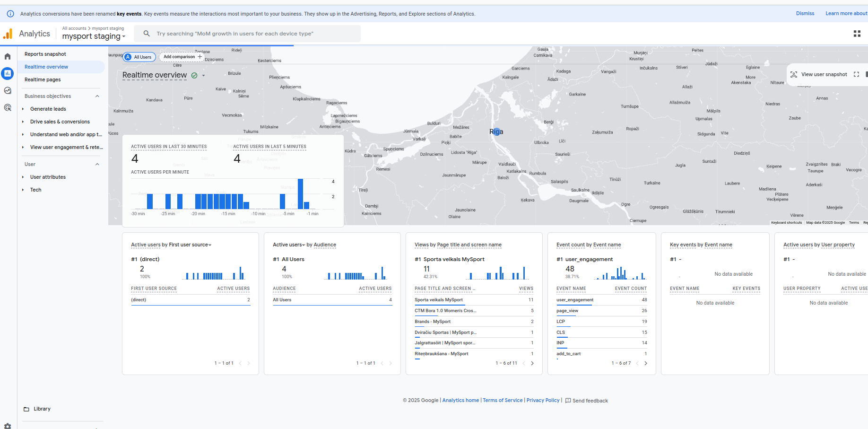Image resolution: width=868 pixels, height=429 pixels.
Task: Open the Google apps grid icon
Action: (857, 34)
